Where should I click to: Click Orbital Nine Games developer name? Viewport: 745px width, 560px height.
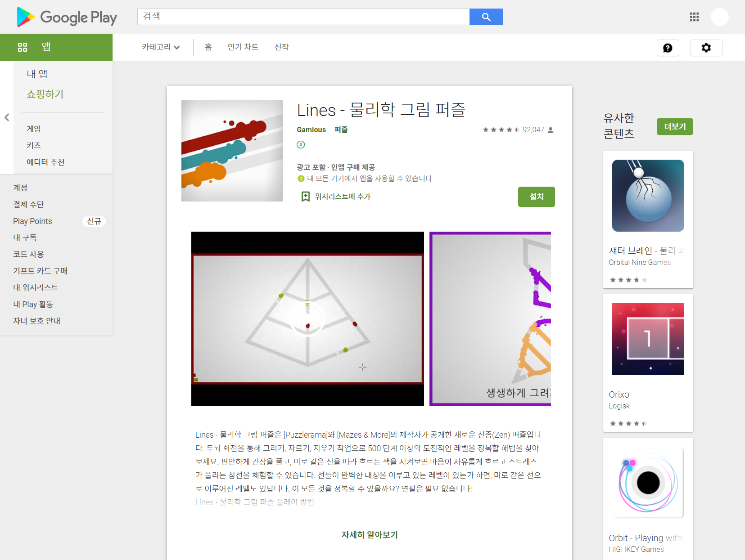coord(640,262)
